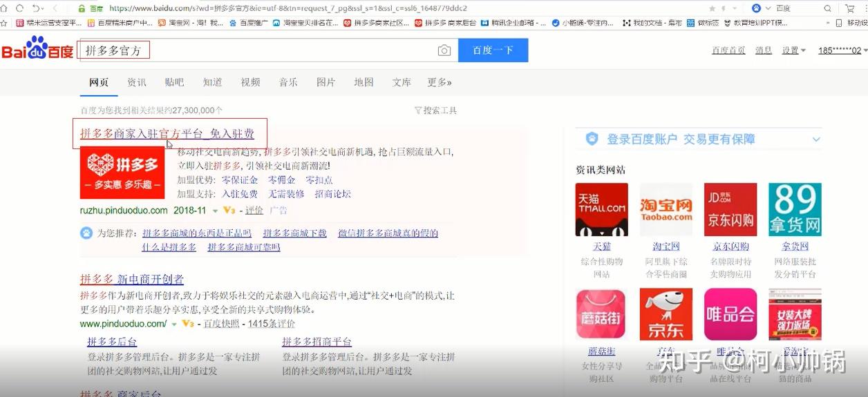Screen dimensions: 868x397
Task: Expand the arrow after ruzhu.pinduoduo.com 2018-11
Action: [x=215, y=211]
